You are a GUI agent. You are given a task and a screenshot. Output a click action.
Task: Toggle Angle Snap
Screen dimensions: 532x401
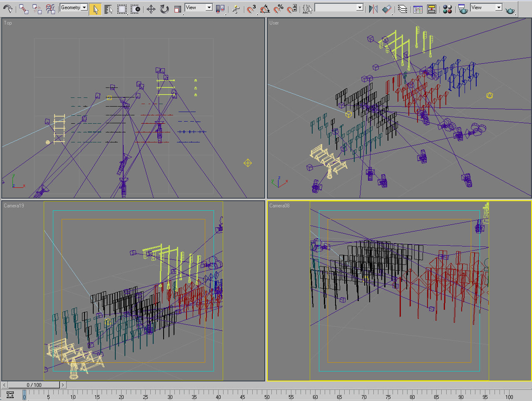265,9
